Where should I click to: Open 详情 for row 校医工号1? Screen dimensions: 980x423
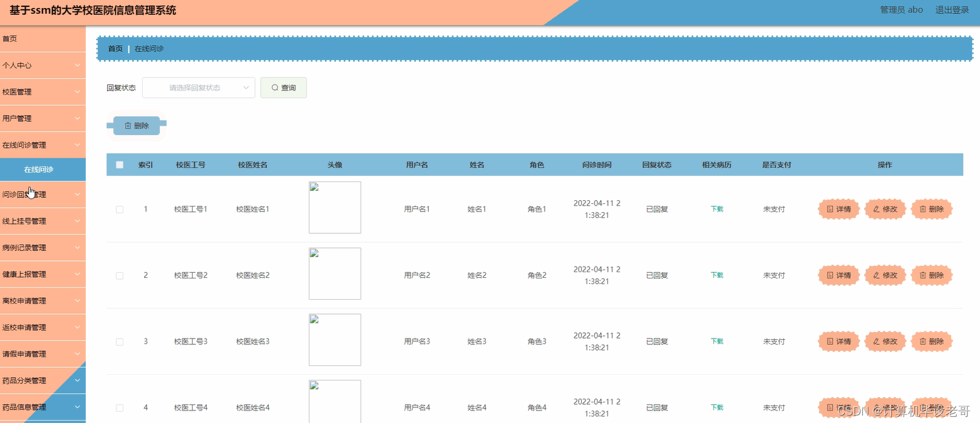click(839, 209)
